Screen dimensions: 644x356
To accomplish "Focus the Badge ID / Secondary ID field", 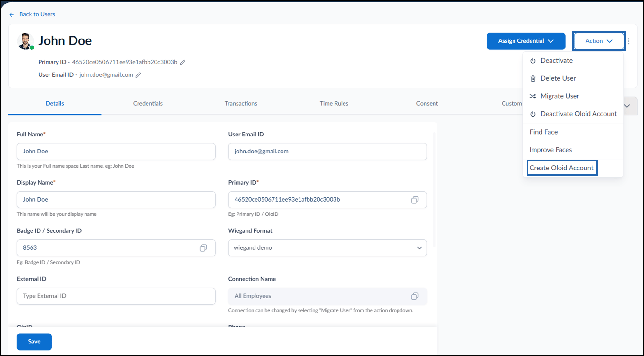I will [x=116, y=248].
